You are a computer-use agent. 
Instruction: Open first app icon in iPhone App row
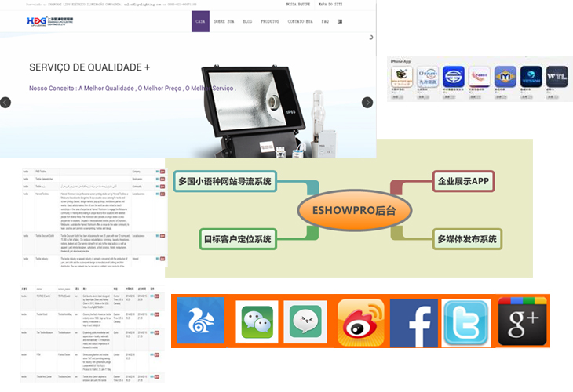pos(402,78)
